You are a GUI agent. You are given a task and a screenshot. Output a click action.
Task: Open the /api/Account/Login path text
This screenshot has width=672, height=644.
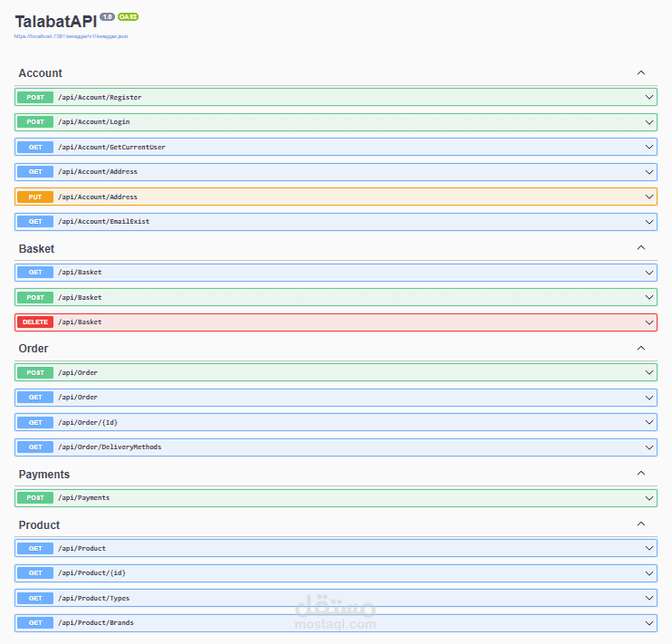(x=94, y=121)
